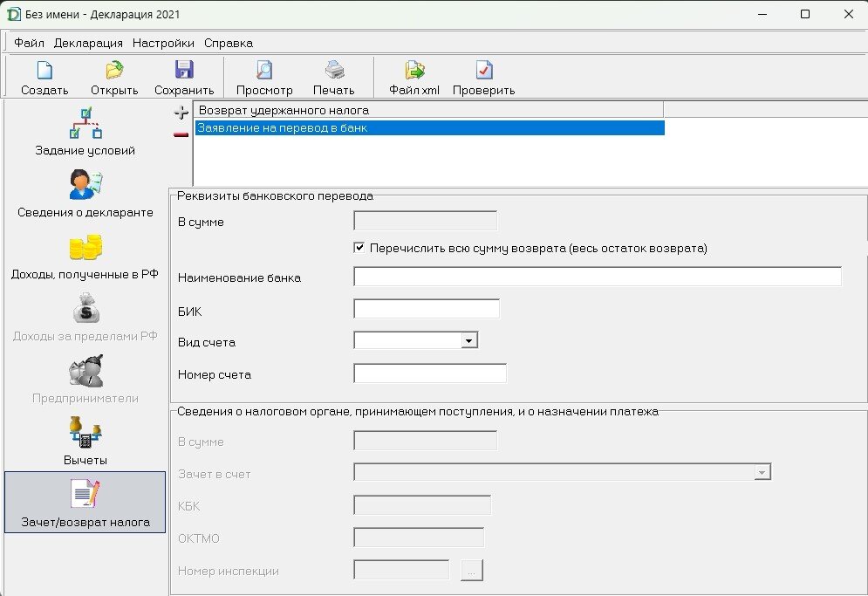Viewport: 868px width, 596px height.
Task: Open the Просмотр preview icon
Action: click(264, 71)
